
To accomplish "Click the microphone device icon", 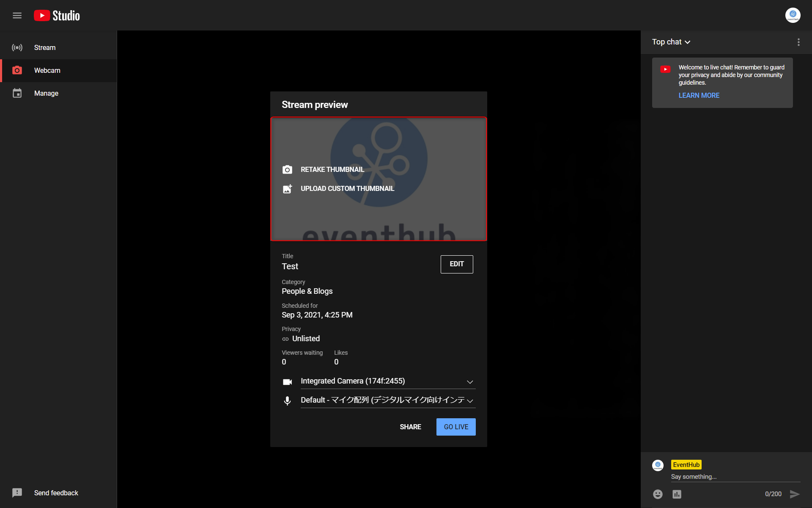I will pos(287,401).
